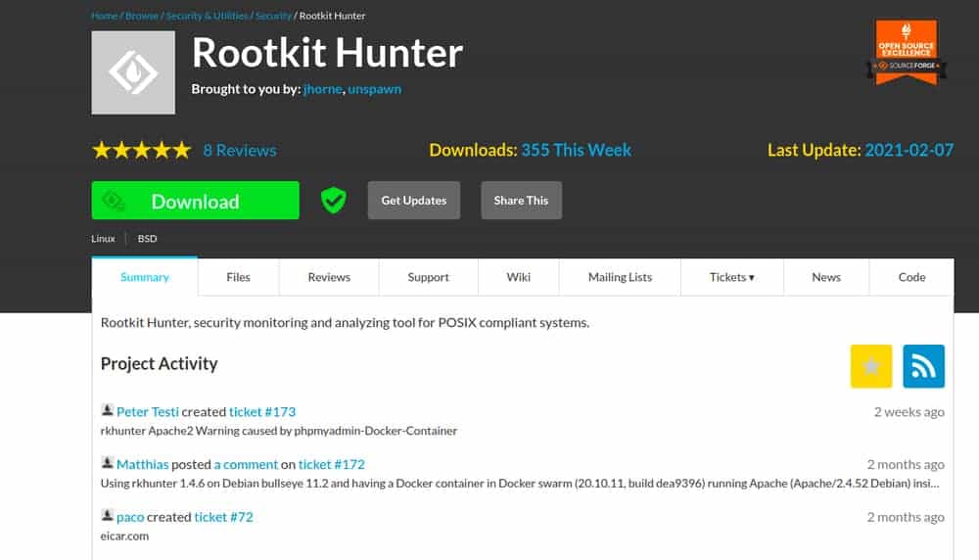Screen dimensions: 979x560
Task: Click the Get Updates button
Action: 414,201
